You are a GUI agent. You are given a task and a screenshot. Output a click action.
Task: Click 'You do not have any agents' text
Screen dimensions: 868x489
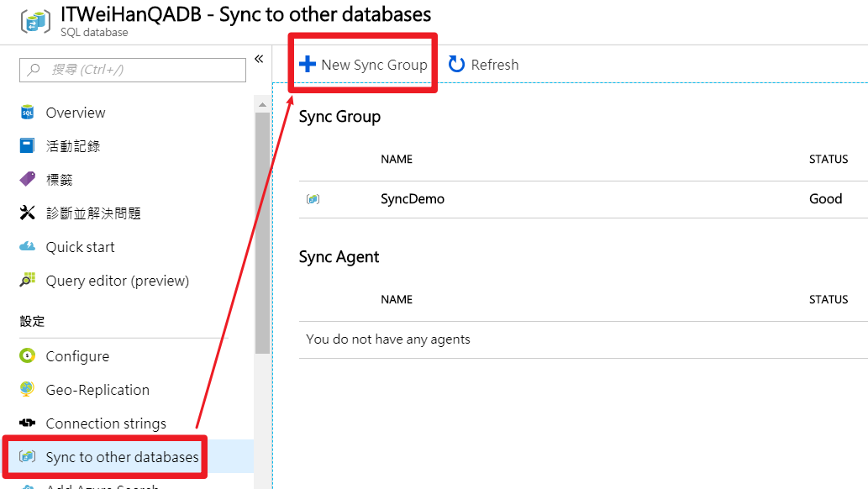click(x=388, y=339)
